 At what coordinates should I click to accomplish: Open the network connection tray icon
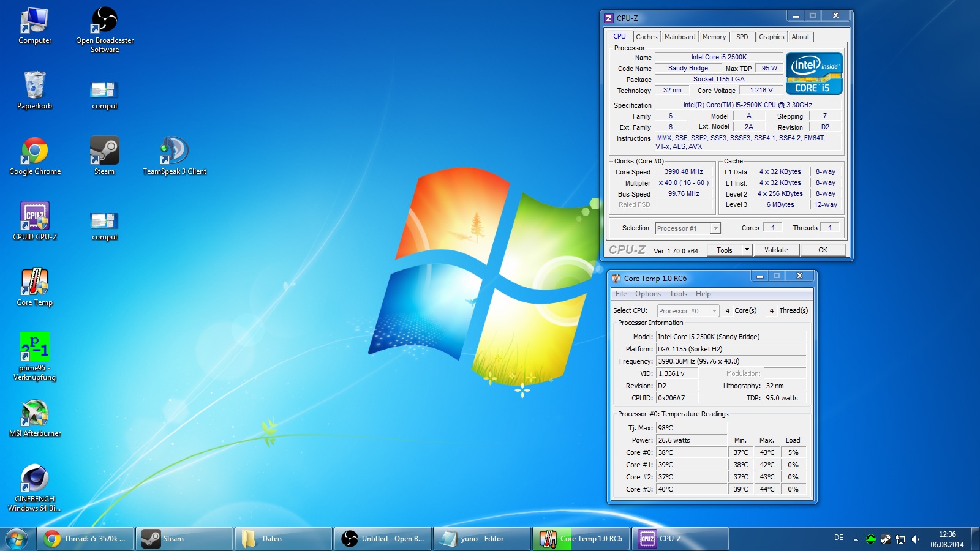[x=900, y=539]
